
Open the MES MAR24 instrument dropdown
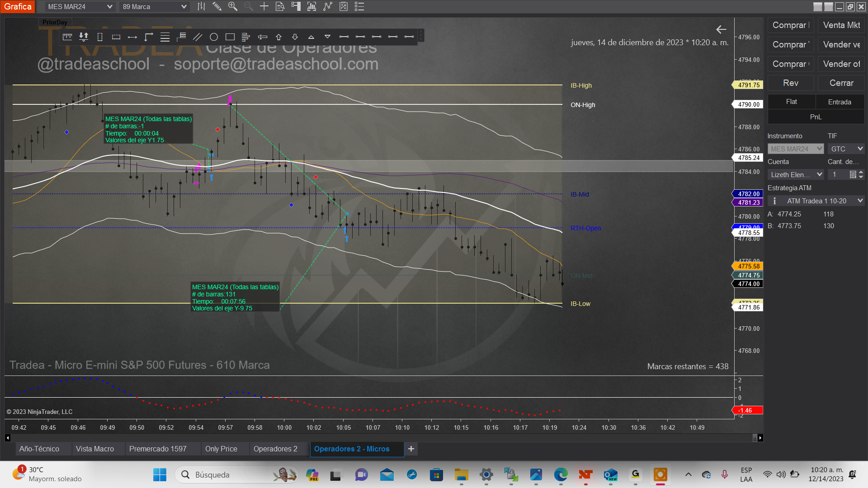pyautogui.click(x=80, y=7)
